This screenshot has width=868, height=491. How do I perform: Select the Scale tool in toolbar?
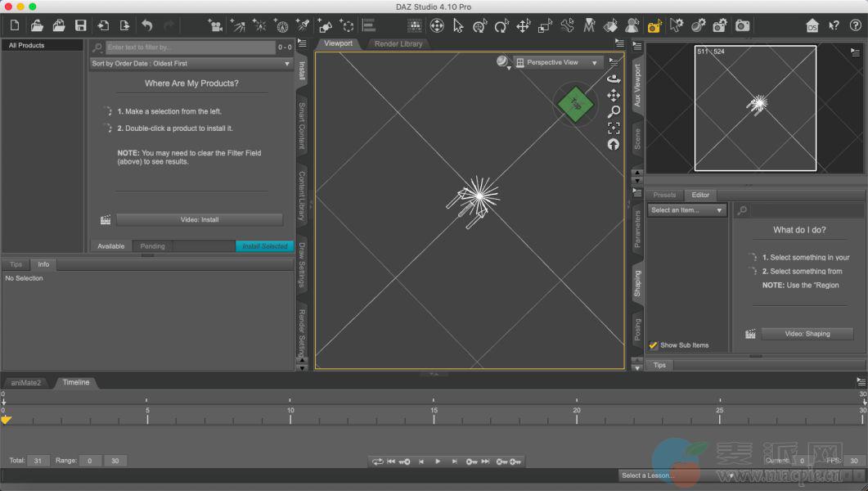click(545, 26)
